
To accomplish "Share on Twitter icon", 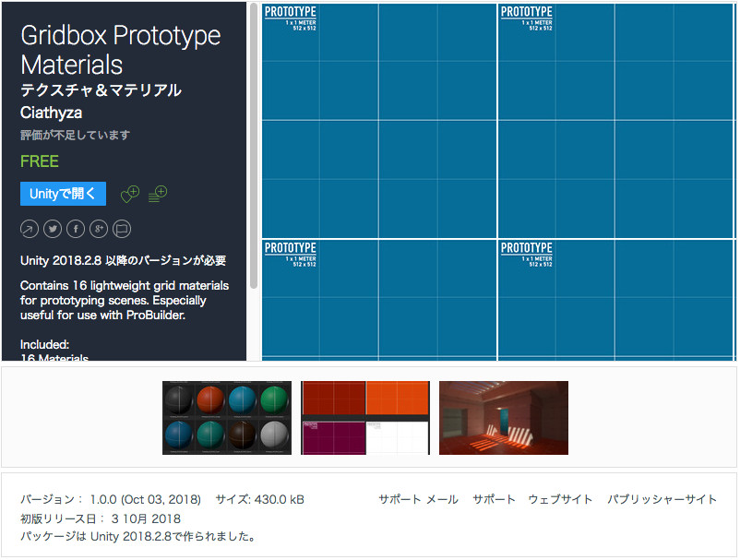I will [53, 230].
